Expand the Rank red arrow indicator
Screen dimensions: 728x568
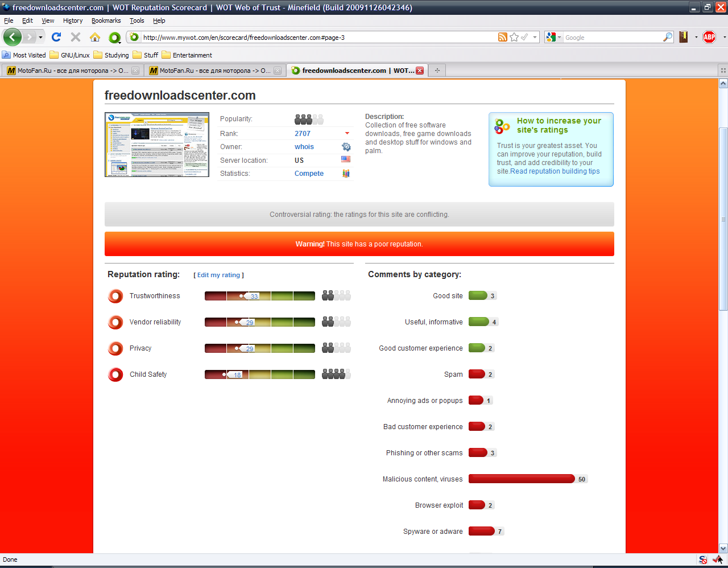point(347,134)
